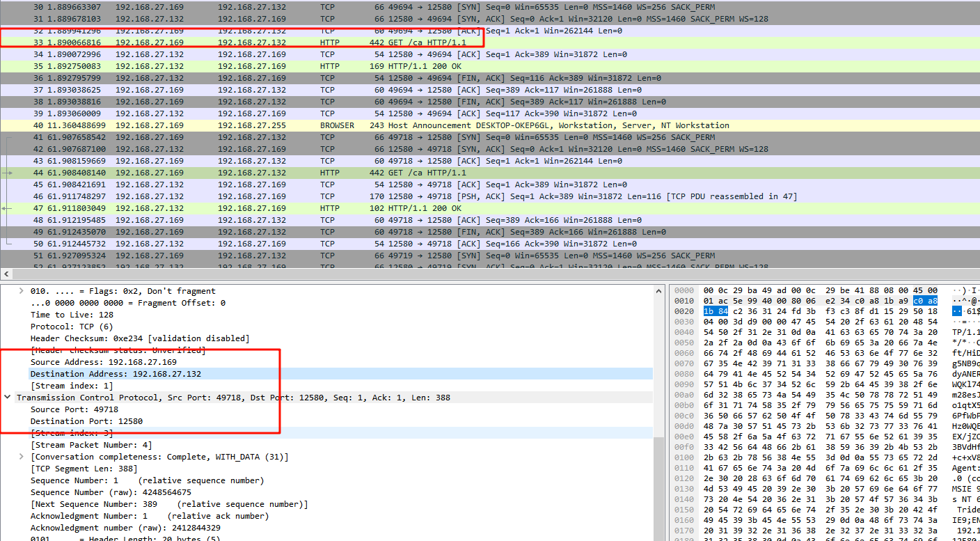Select packet 38 FIN, ACK Seq=389

[x=490, y=102]
